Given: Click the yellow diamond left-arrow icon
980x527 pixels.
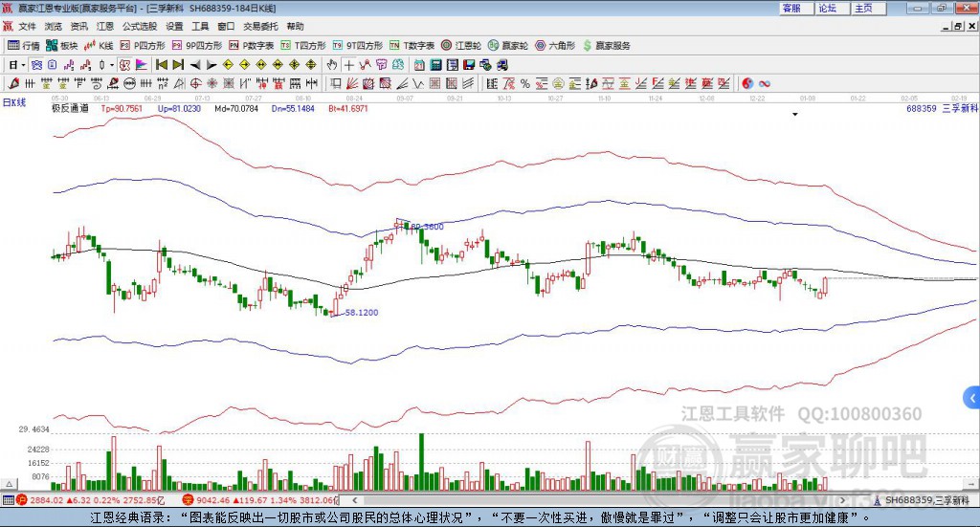Looking at the screenshot, I should (228, 64).
